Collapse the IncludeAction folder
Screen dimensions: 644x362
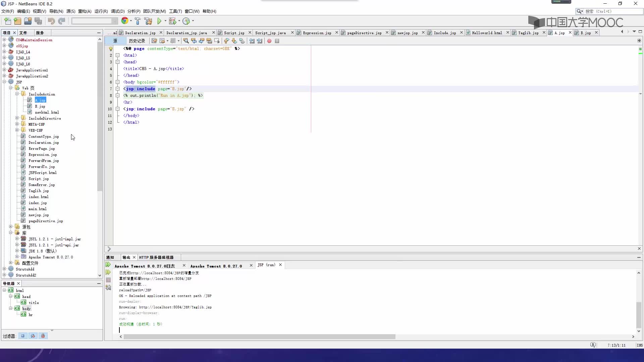coord(17,94)
